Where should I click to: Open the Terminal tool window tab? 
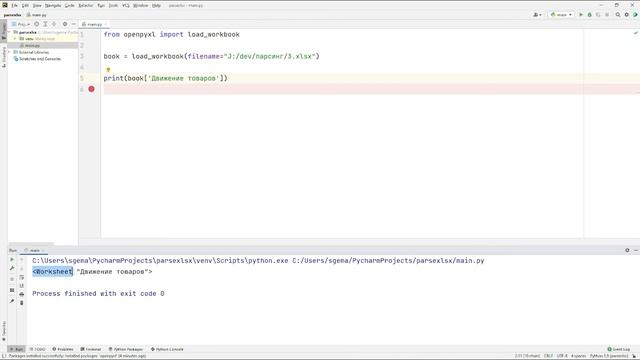91,349
